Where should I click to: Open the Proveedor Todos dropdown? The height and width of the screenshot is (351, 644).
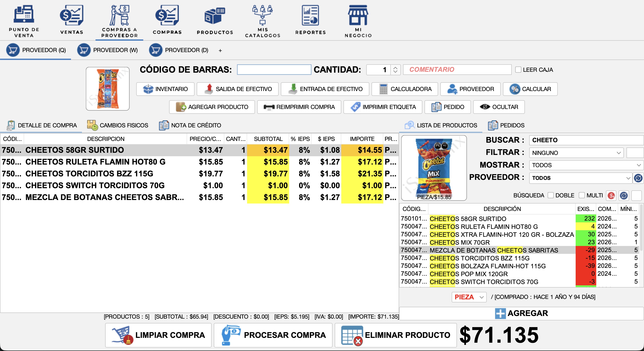click(x=581, y=178)
